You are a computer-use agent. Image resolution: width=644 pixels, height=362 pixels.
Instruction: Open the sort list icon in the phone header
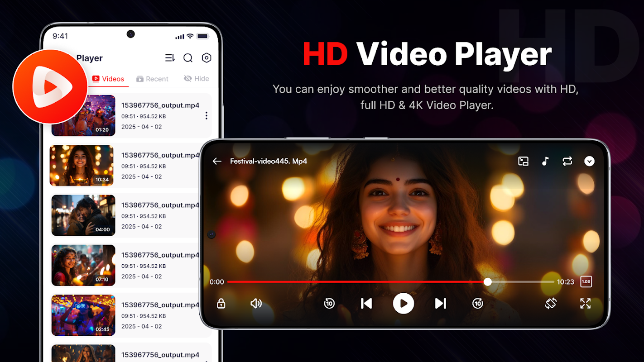coord(170,58)
